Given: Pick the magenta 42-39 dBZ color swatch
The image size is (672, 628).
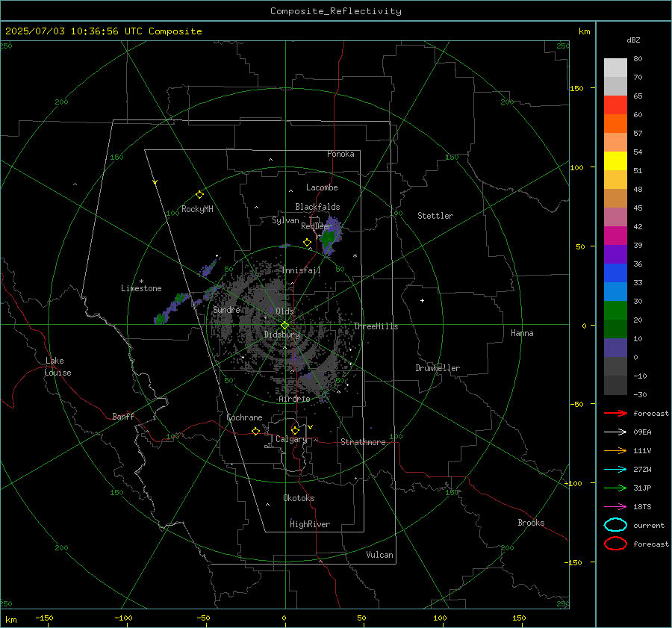Looking at the screenshot, I should (x=615, y=236).
